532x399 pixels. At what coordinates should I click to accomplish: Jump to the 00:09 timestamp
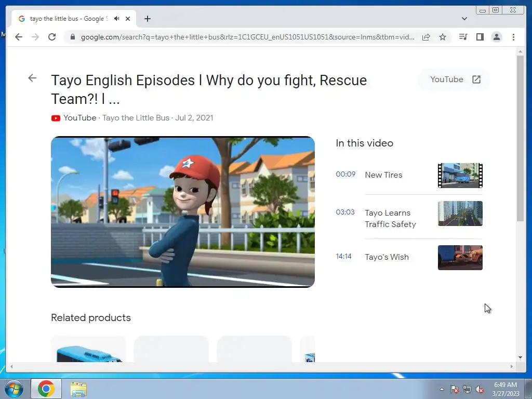click(x=345, y=174)
